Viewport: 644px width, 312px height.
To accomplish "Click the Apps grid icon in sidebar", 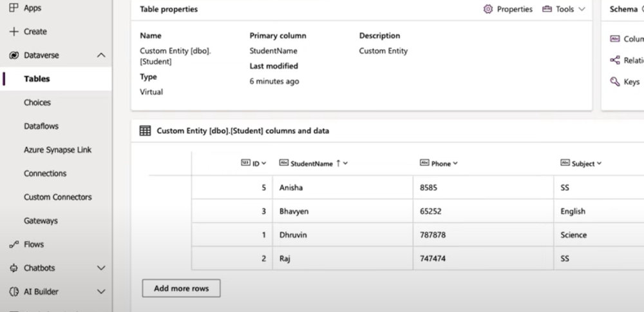I will point(14,8).
